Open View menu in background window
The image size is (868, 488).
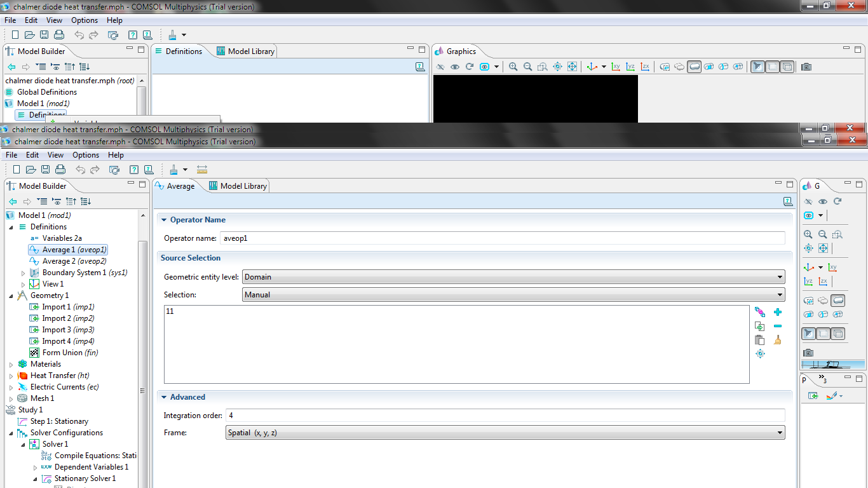point(54,20)
